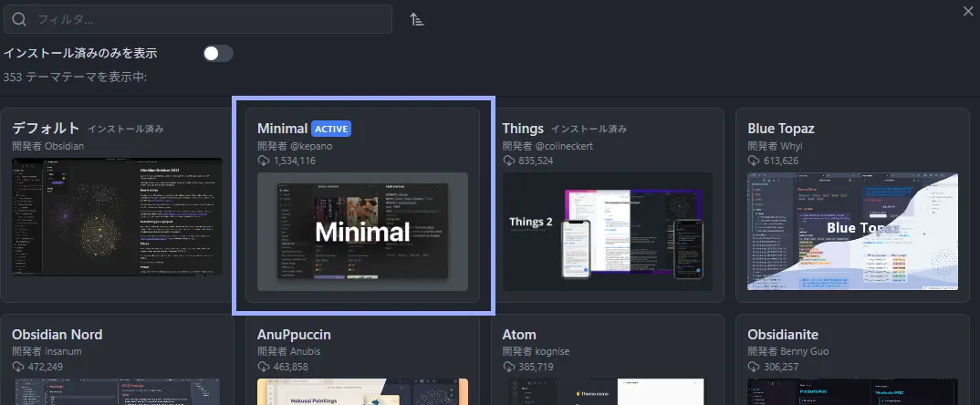Open the Obsidian Nord theme preview image

[117, 392]
